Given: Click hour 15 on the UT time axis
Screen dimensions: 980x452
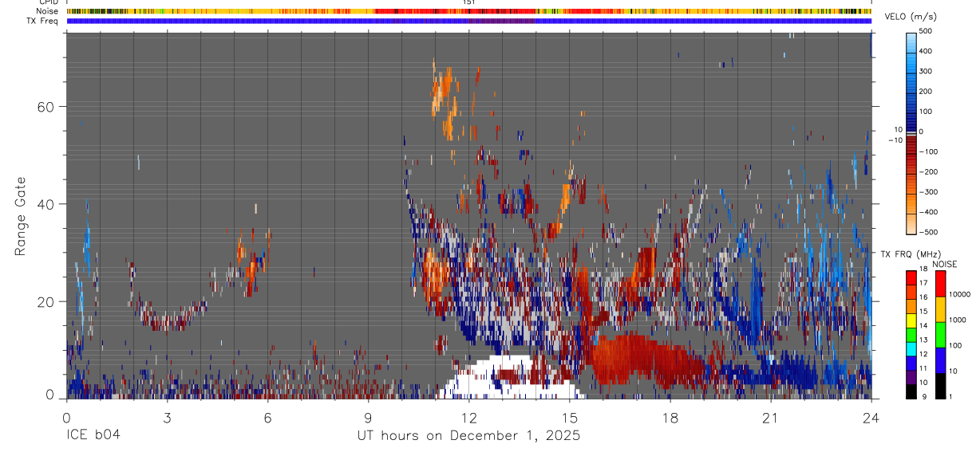Looking at the screenshot, I should coord(569,417).
